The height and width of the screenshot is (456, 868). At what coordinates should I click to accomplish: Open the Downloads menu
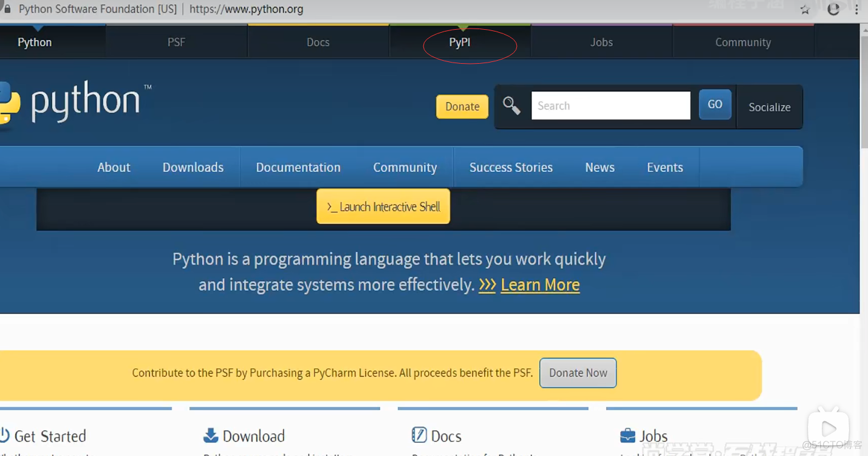pos(193,167)
